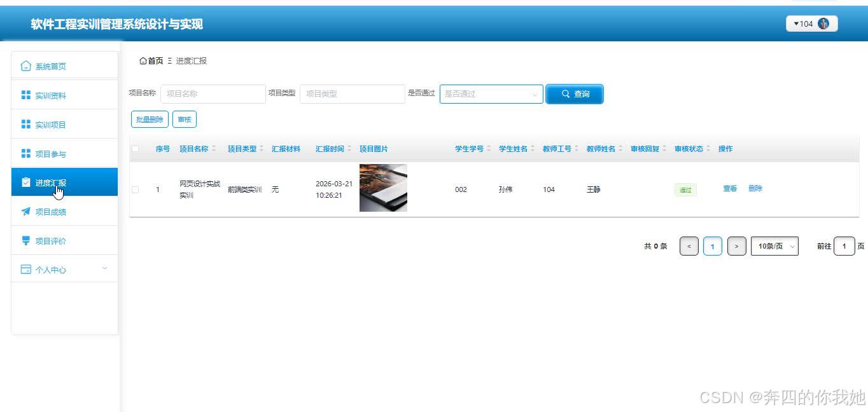The height and width of the screenshot is (412, 868).
Task: Go to the previous page in pagination
Action: [x=689, y=246]
